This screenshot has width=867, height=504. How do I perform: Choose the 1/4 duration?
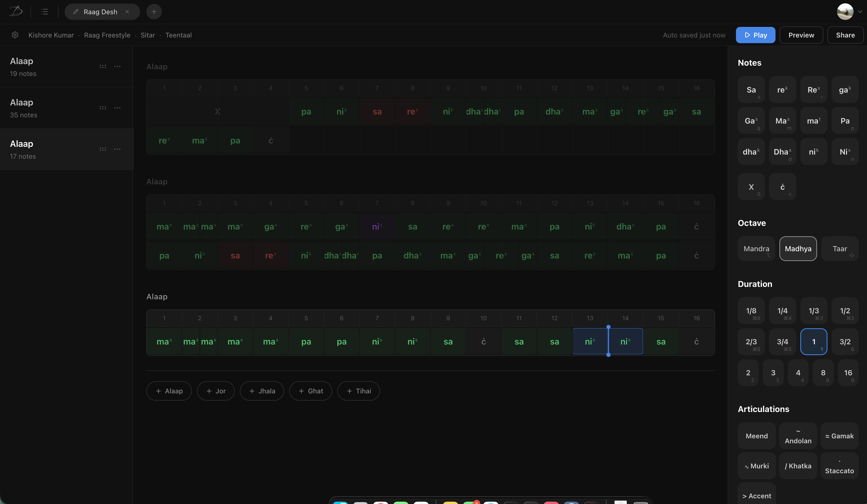coord(782,311)
